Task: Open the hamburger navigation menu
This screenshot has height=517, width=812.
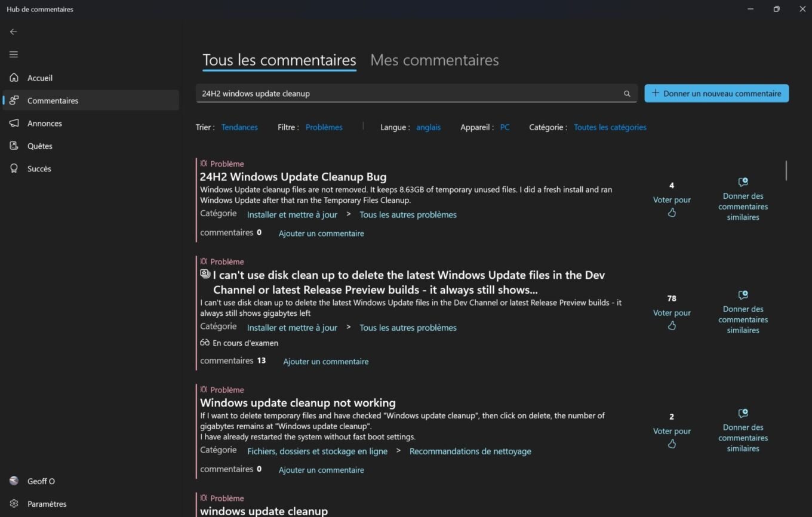Action: [14, 54]
